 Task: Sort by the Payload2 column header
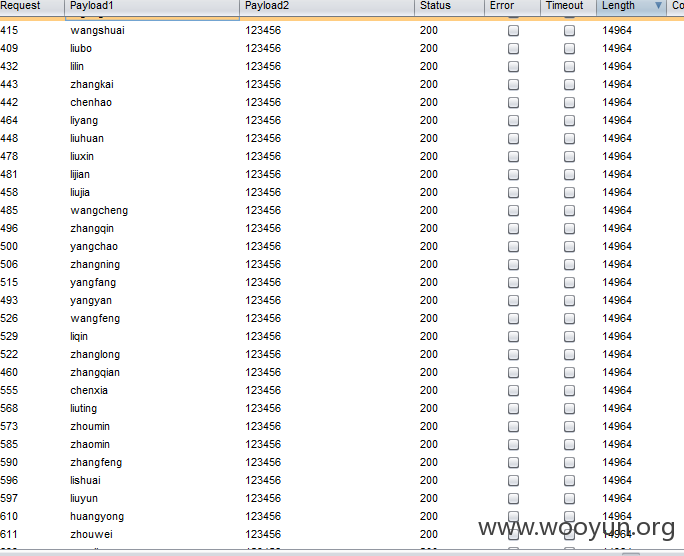327,6
